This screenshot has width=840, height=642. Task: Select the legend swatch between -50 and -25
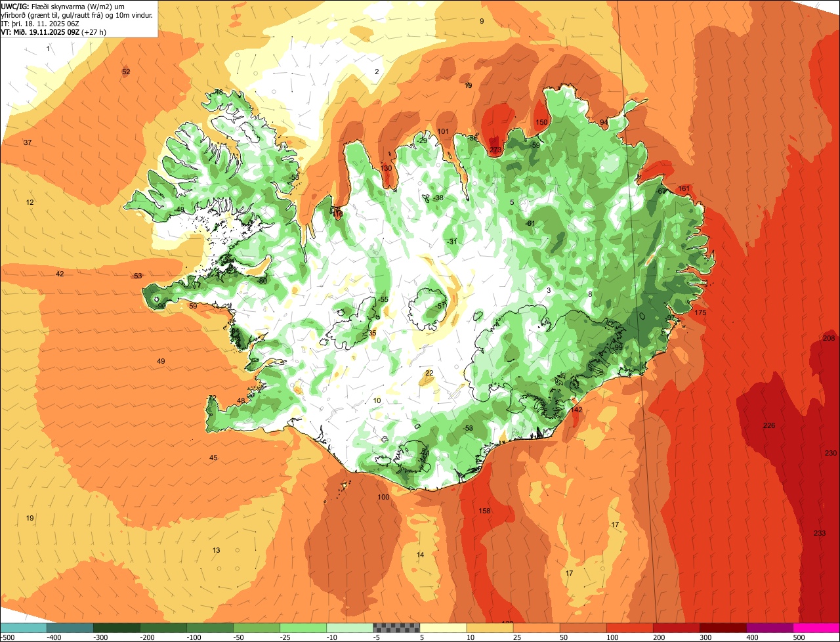[256, 628]
